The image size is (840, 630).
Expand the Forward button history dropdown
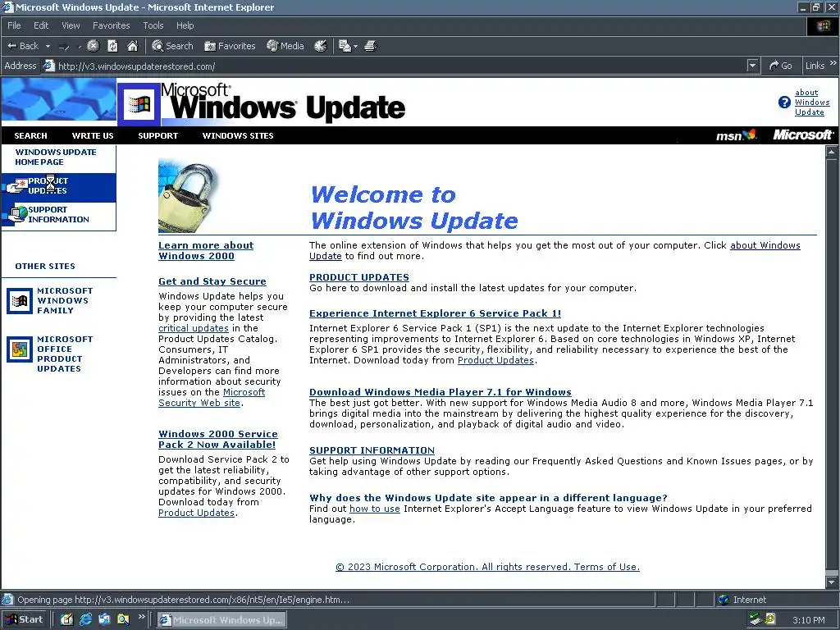tap(80, 46)
